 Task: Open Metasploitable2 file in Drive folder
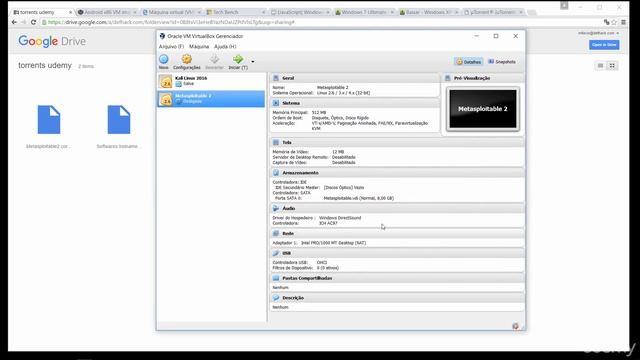coord(49,126)
